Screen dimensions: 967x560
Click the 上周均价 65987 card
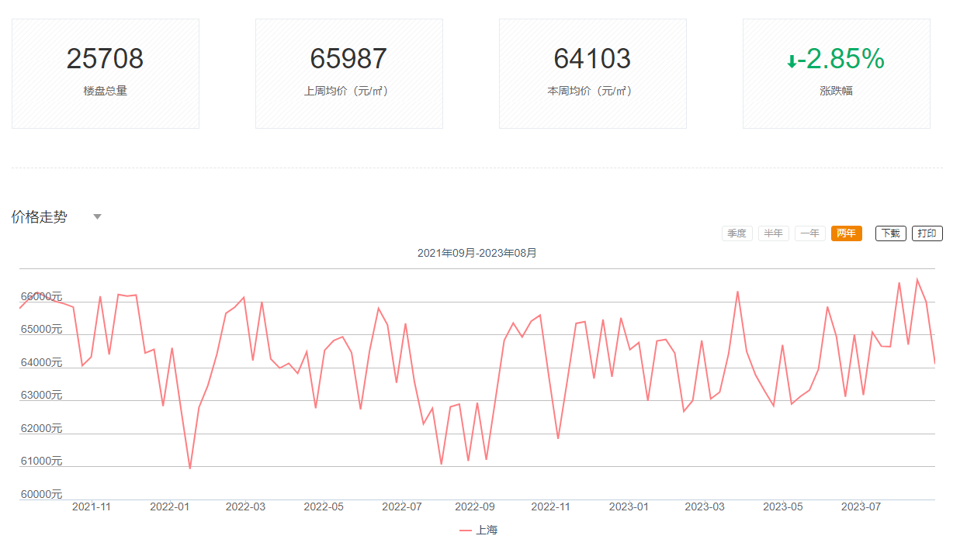point(348,74)
